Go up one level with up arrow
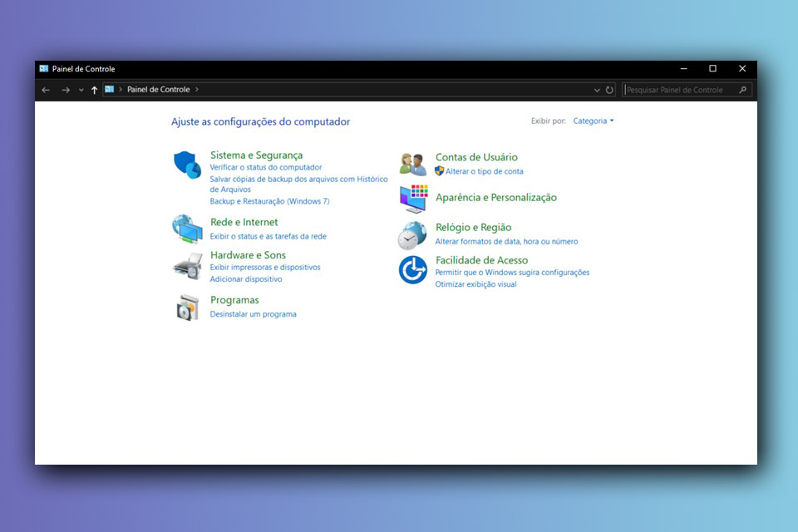 pyautogui.click(x=94, y=90)
